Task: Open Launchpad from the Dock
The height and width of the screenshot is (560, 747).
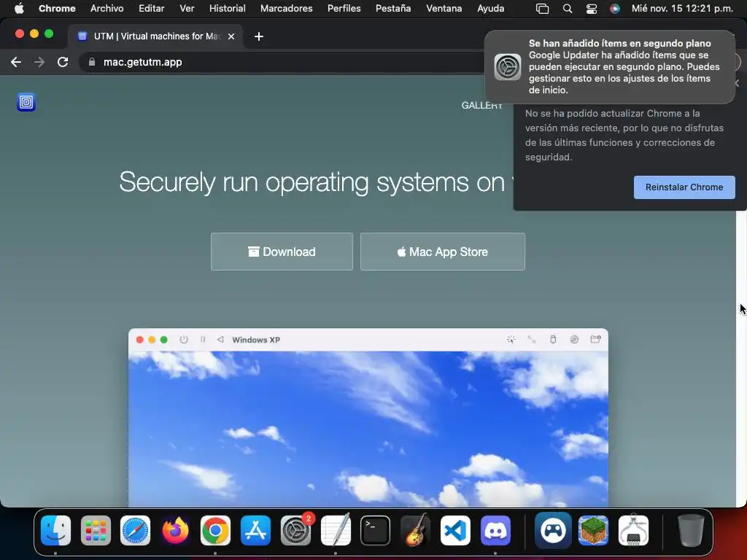Action: coord(96,530)
